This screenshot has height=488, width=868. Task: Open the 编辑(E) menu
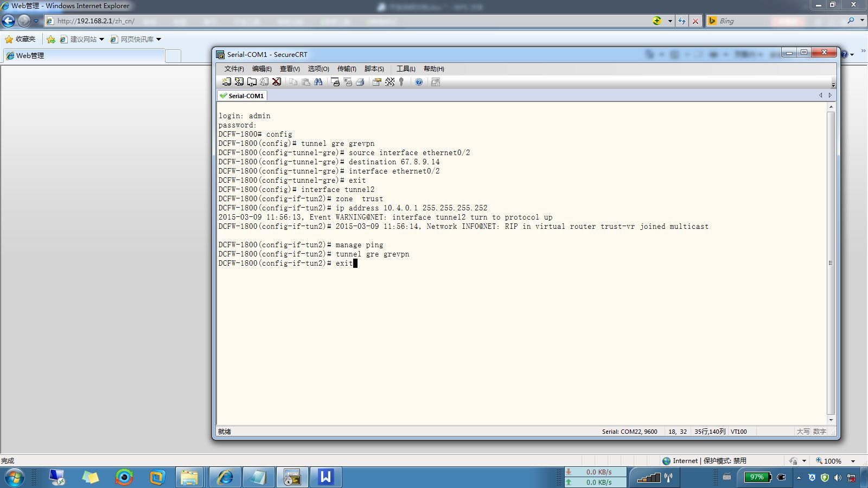click(x=261, y=69)
